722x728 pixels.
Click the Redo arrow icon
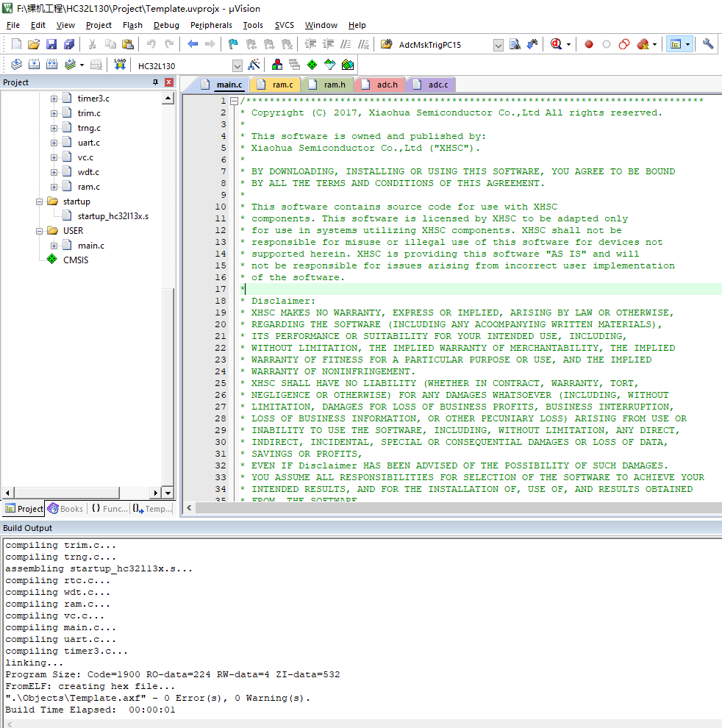169,45
